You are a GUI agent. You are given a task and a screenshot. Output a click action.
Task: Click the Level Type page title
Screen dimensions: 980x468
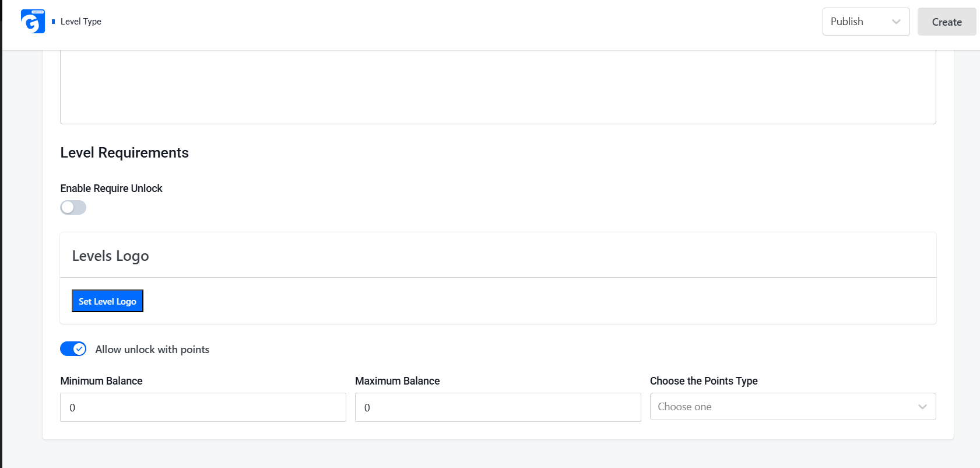[x=81, y=22]
